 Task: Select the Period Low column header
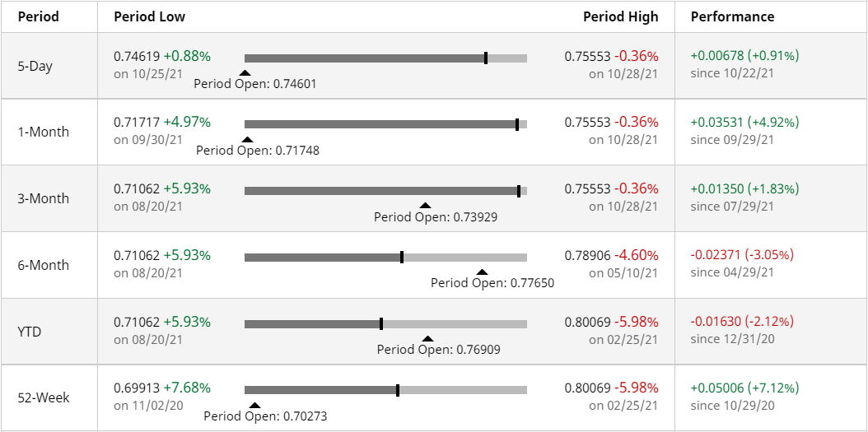[x=149, y=16]
